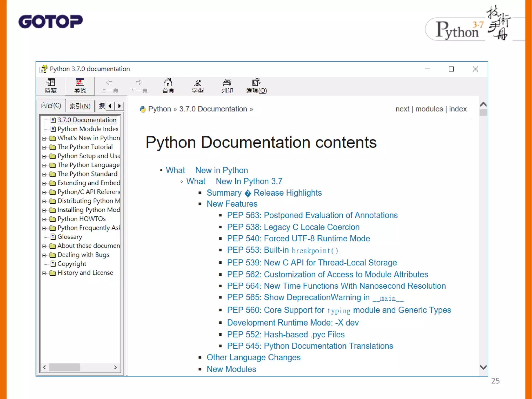The image size is (532, 399).
Task: Expand The Python Tutorial tree node
Action: tap(44, 148)
